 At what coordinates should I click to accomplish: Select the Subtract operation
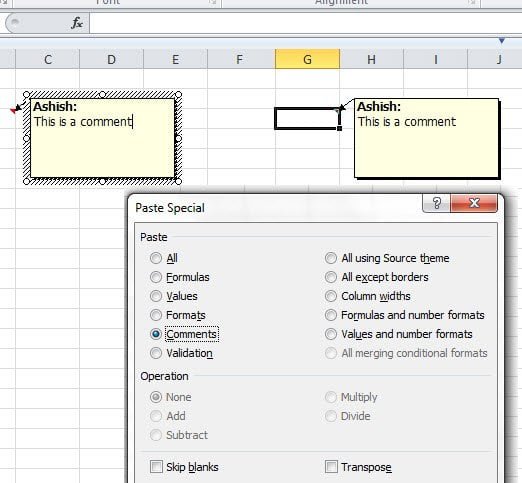179,435
